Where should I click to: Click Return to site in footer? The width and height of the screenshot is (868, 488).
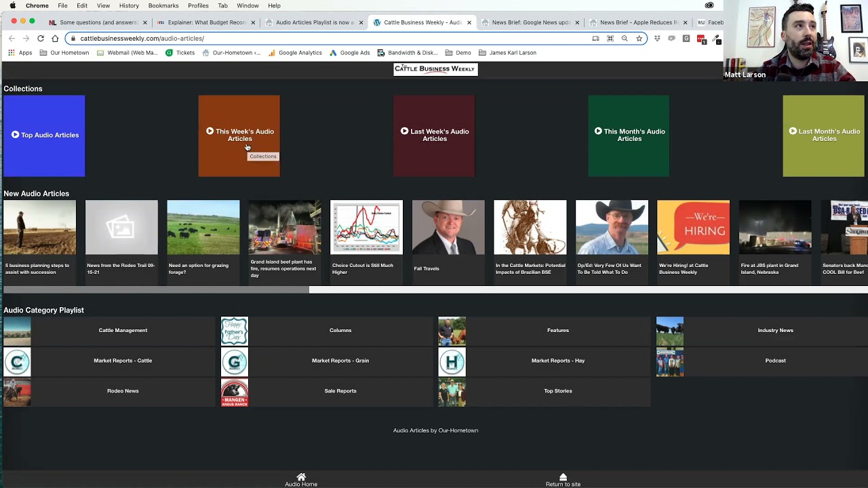tap(563, 481)
